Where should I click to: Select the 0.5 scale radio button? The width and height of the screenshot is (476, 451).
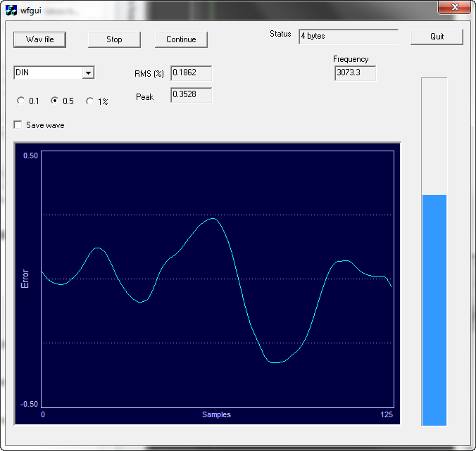click(x=55, y=101)
